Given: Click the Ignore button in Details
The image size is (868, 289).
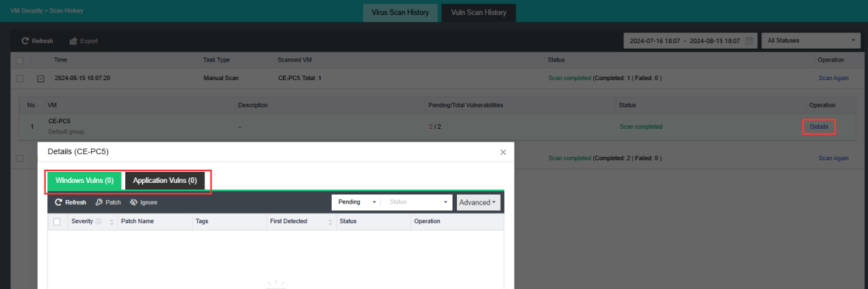Looking at the screenshot, I should 144,203.
